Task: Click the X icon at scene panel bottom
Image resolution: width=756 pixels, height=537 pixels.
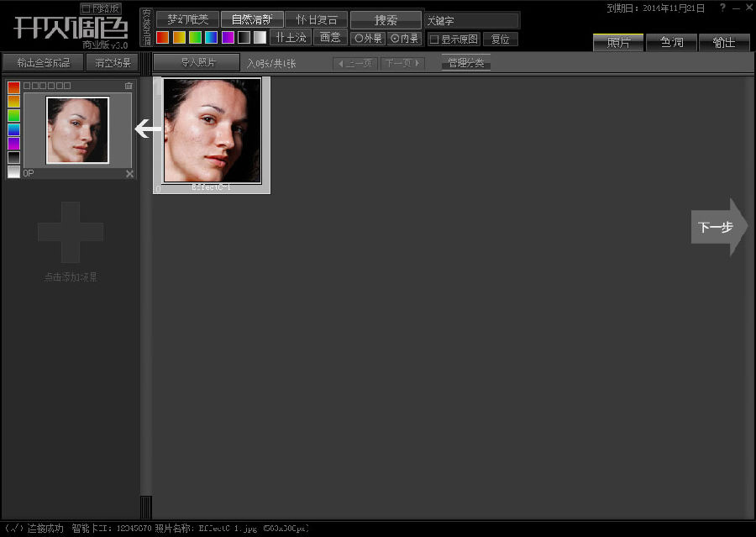Action: [x=129, y=173]
